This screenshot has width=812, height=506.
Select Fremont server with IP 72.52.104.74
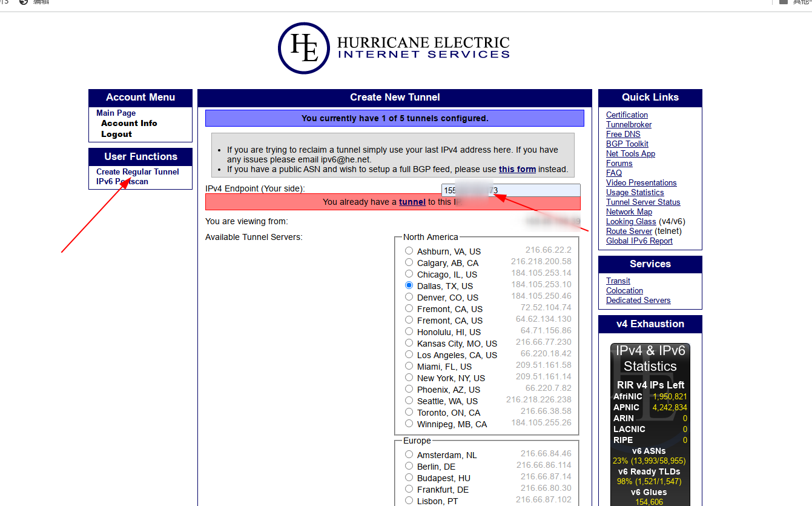(409, 308)
